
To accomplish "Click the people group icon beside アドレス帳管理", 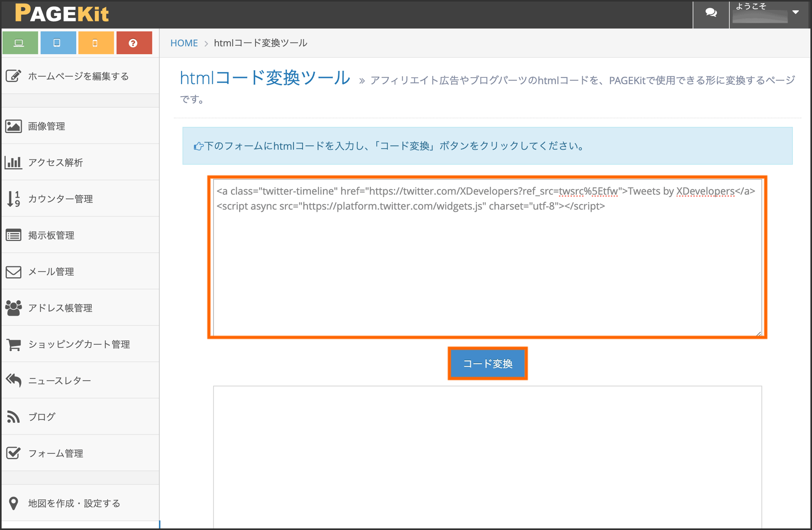I will 14,308.
